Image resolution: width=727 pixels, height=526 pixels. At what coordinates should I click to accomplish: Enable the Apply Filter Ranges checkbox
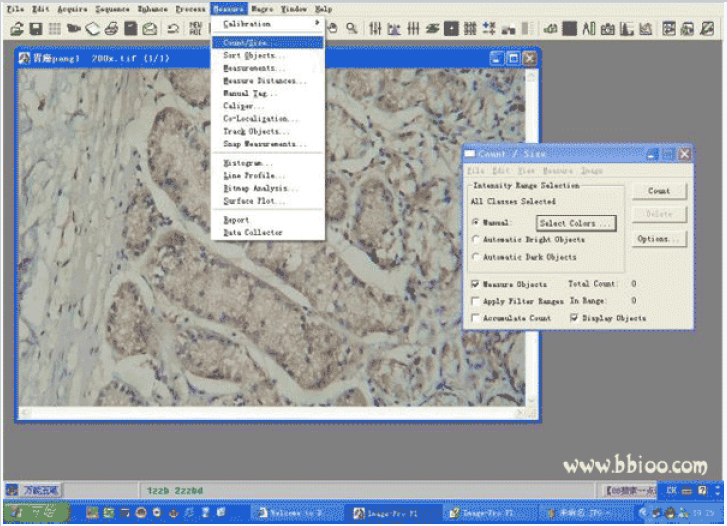[x=475, y=301]
